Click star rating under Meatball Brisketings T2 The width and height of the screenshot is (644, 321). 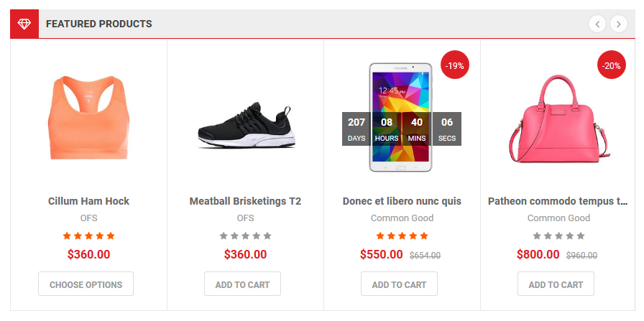pos(245,236)
